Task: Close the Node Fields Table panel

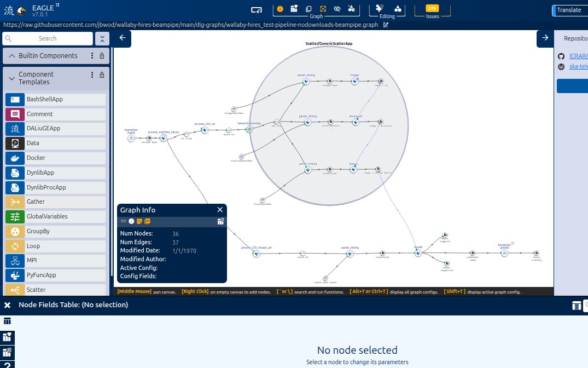Action: click(x=7, y=305)
